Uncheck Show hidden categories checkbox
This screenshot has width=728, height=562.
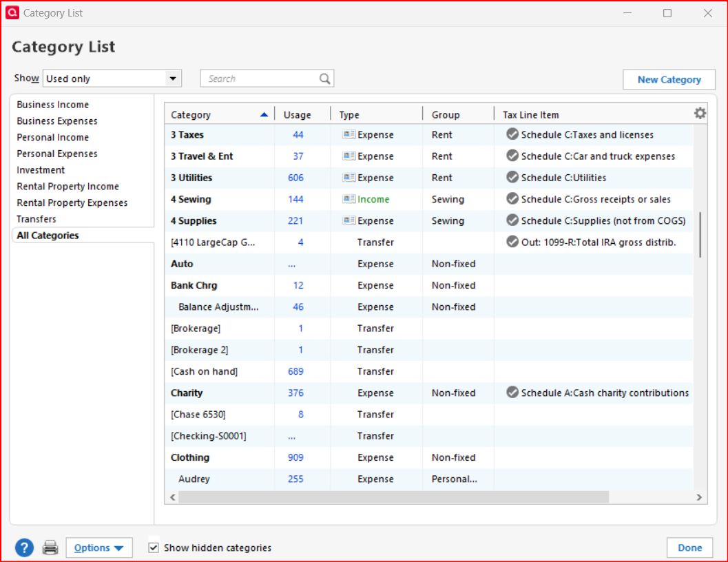coord(154,548)
